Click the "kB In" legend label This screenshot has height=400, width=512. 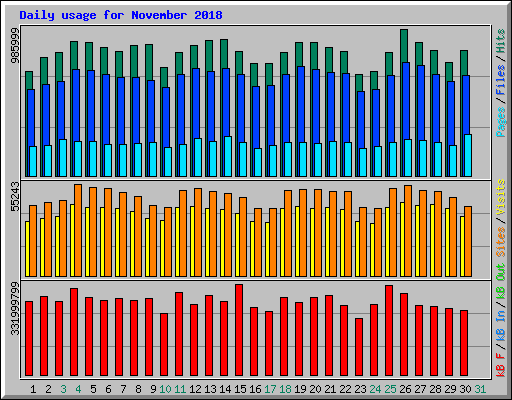(x=501, y=325)
